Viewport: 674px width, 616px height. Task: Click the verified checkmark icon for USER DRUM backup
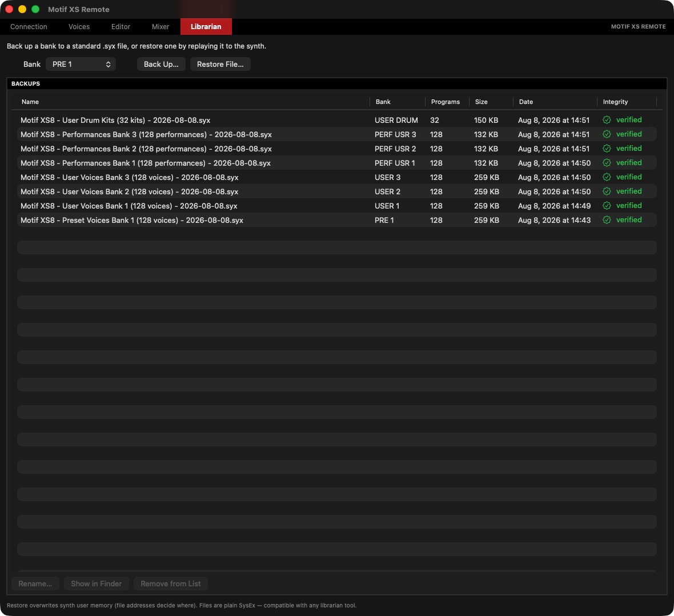pos(607,120)
